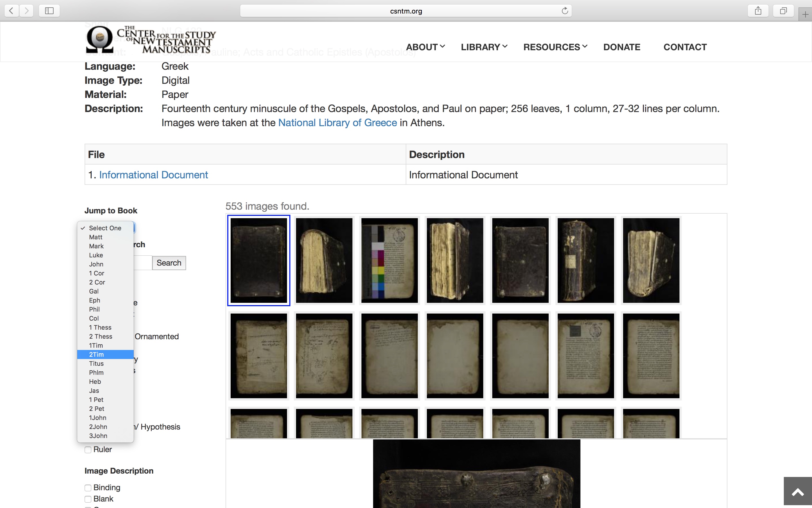Select 1 Thess from the book list
This screenshot has width=812, height=508.
(x=105, y=327)
